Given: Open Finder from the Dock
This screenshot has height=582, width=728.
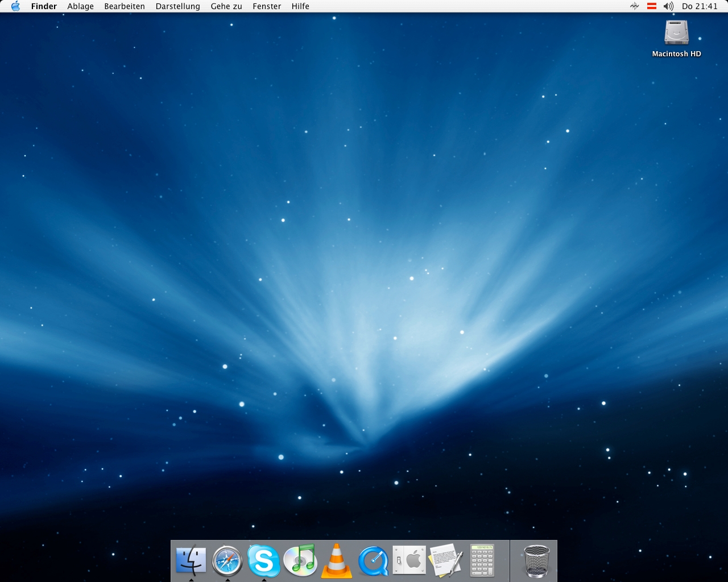Looking at the screenshot, I should click(x=191, y=560).
